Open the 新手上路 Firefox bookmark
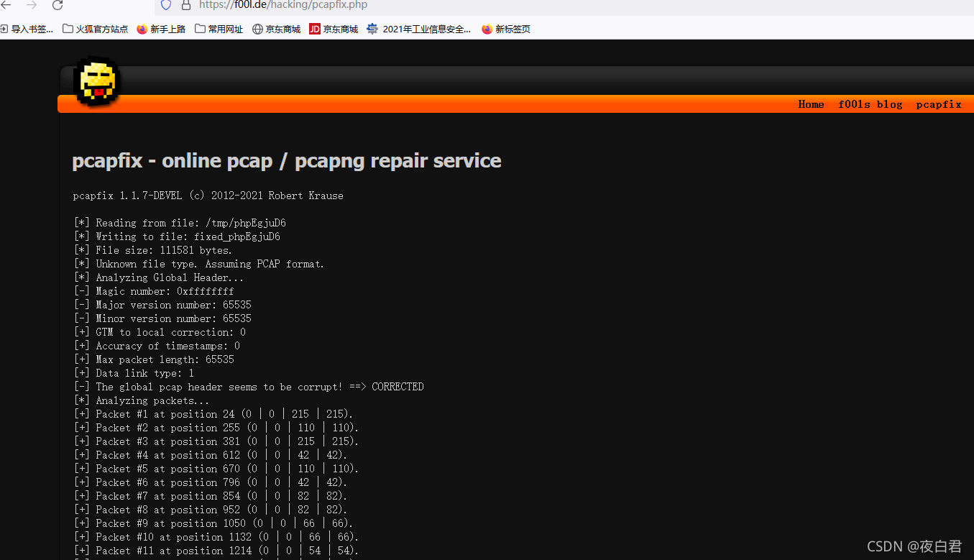 pyautogui.click(x=161, y=29)
